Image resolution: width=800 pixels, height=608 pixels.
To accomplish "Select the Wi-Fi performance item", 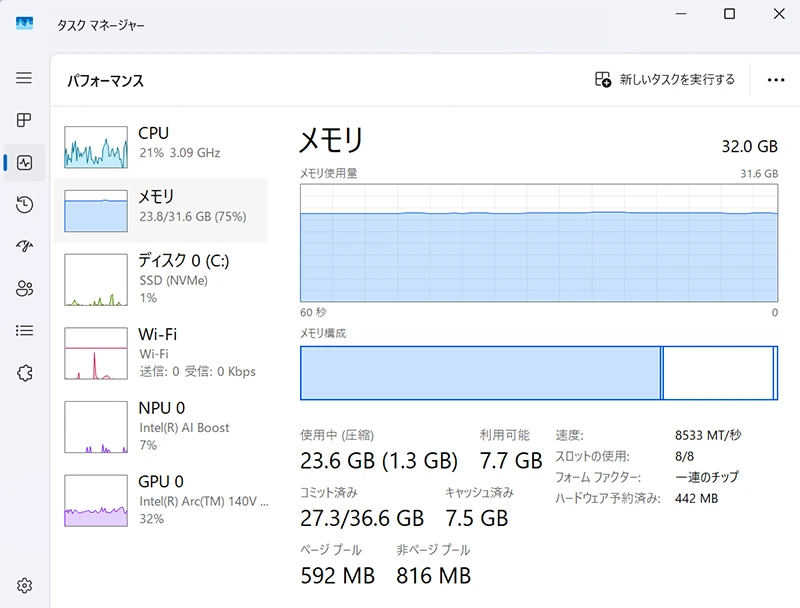I will coord(160,352).
